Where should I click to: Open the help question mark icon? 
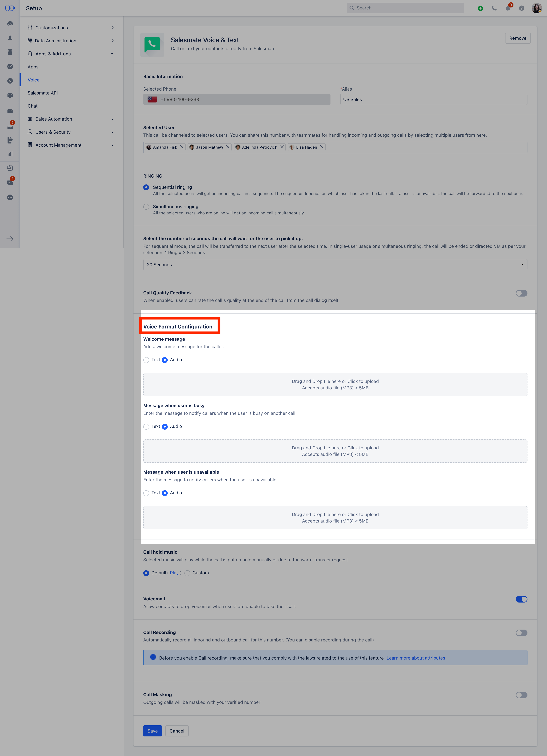(521, 8)
